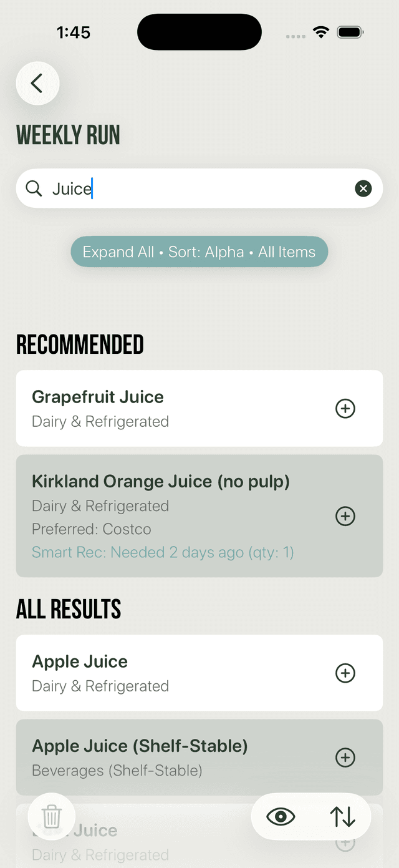Viewport: 399px width, 868px height.
Task: Select the WEEKLY RUN list header
Action: pyautogui.click(x=68, y=134)
